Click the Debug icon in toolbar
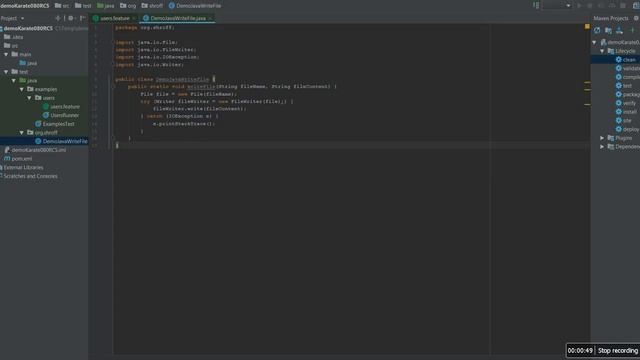This screenshot has height=360, width=640. 590,6
